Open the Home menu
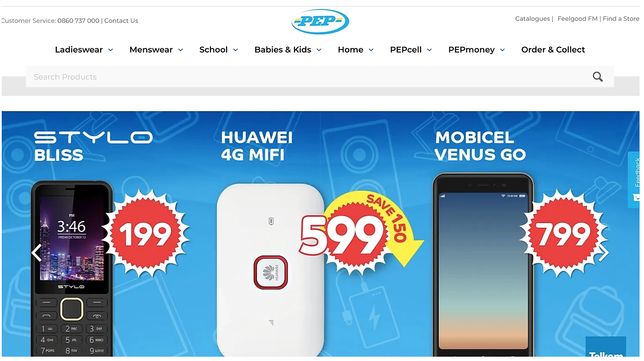The height and width of the screenshot is (361, 644). pos(350,50)
